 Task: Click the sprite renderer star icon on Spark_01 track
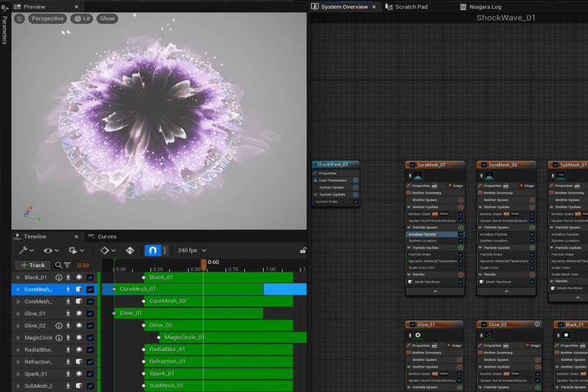(x=79, y=374)
